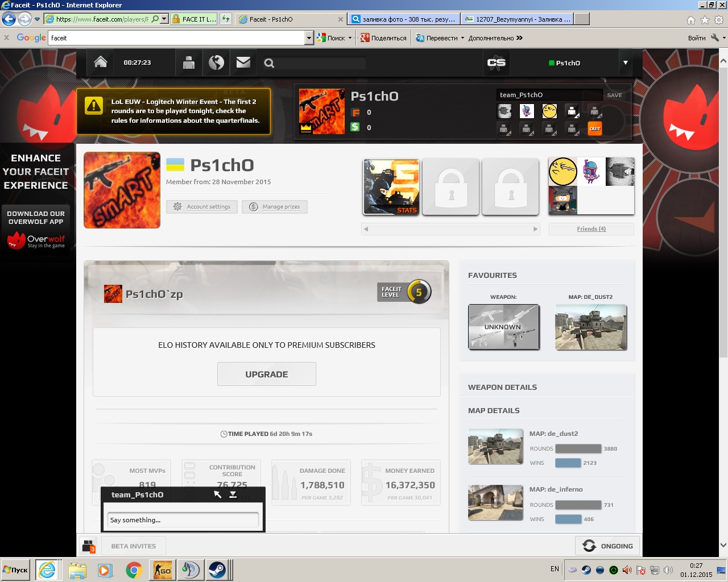This screenshot has width=728, height=582.
Task: Expand the Поиск dropdown arrow
Action: point(350,38)
